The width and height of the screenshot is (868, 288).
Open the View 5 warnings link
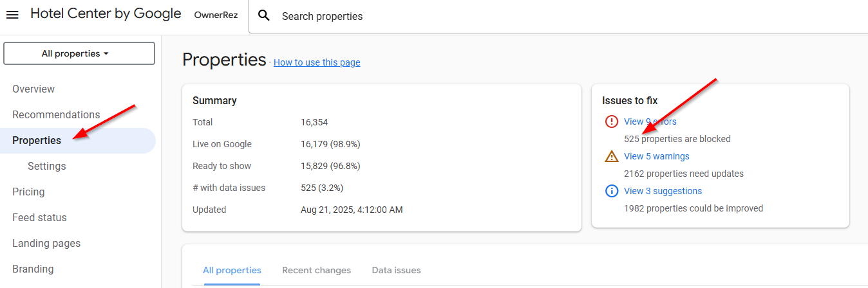[656, 156]
